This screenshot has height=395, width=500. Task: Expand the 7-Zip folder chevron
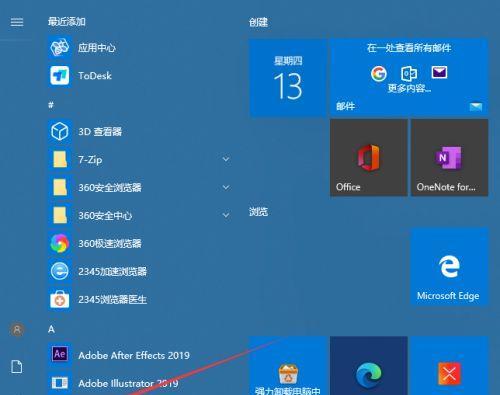click(x=226, y=159)
